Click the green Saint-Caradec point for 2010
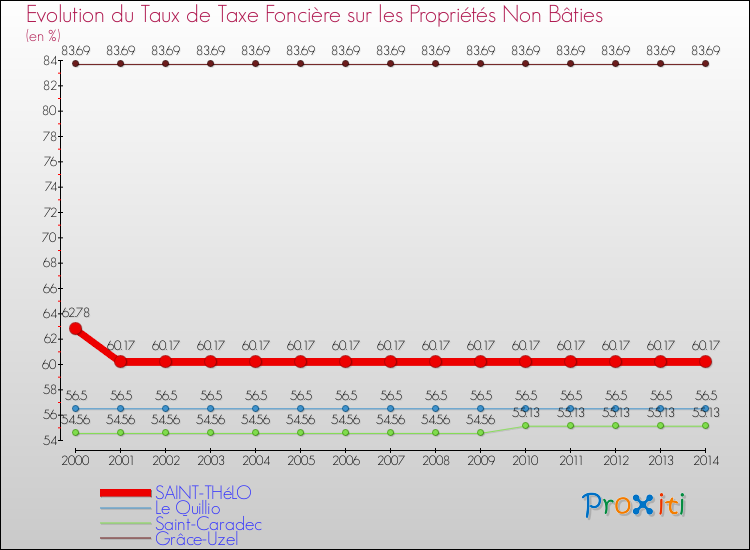 pos(526,426)
